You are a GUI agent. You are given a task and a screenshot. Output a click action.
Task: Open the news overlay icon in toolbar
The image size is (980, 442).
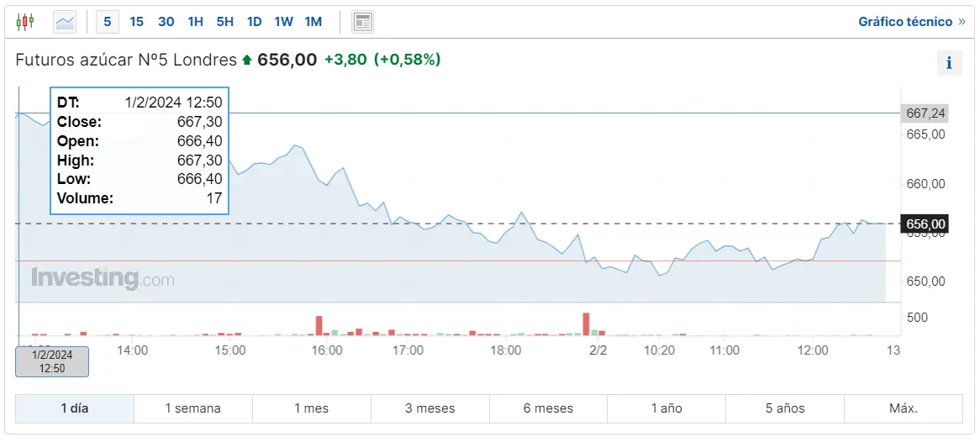[x=363, y=22]
